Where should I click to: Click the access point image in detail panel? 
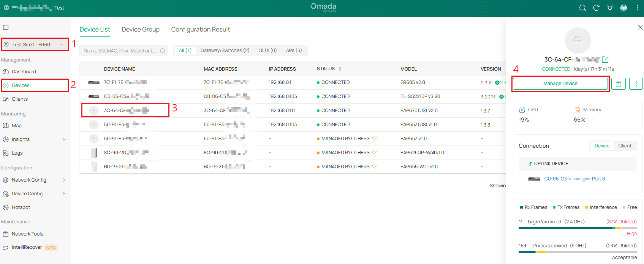point(578,41)
